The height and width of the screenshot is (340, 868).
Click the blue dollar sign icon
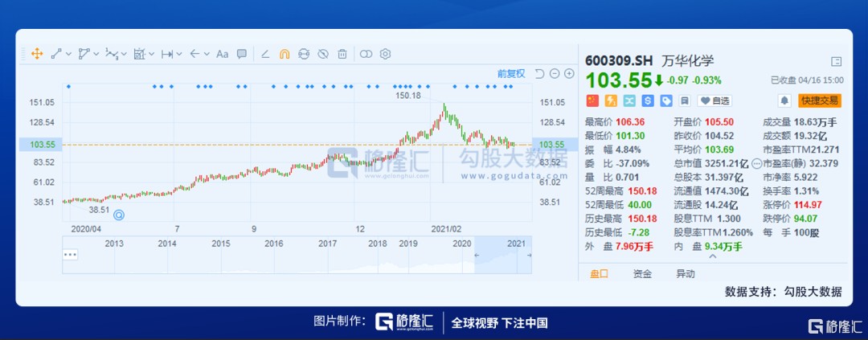pos(648,100)
